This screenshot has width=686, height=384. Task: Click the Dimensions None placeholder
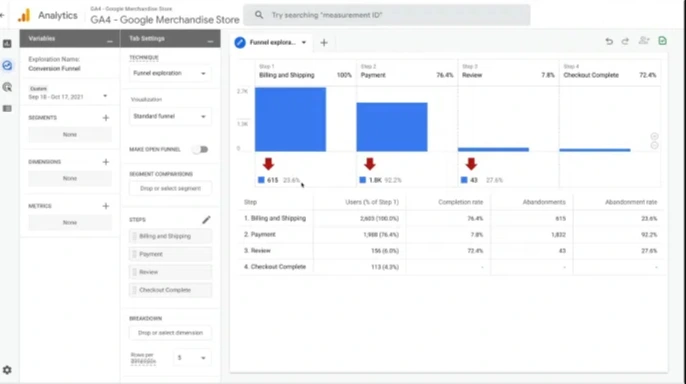[x=70, y=178]
